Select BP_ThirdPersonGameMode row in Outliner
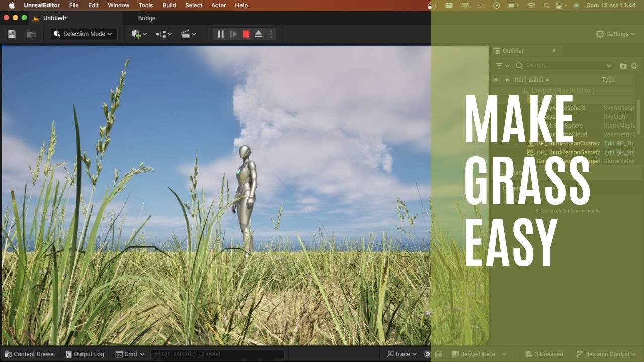The image size is (644, 362). click(563, 152)
